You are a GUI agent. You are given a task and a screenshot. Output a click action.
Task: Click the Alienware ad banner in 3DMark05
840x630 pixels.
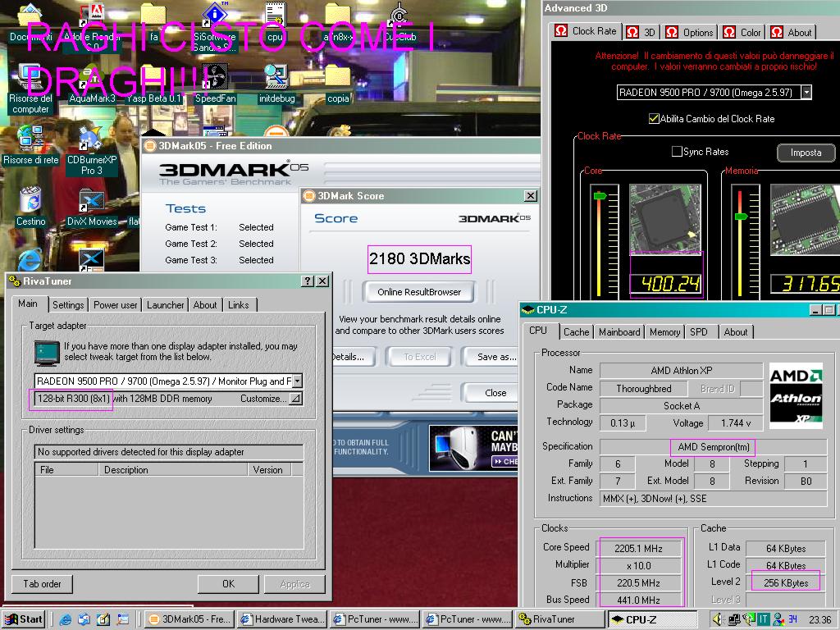pos(473,448)
